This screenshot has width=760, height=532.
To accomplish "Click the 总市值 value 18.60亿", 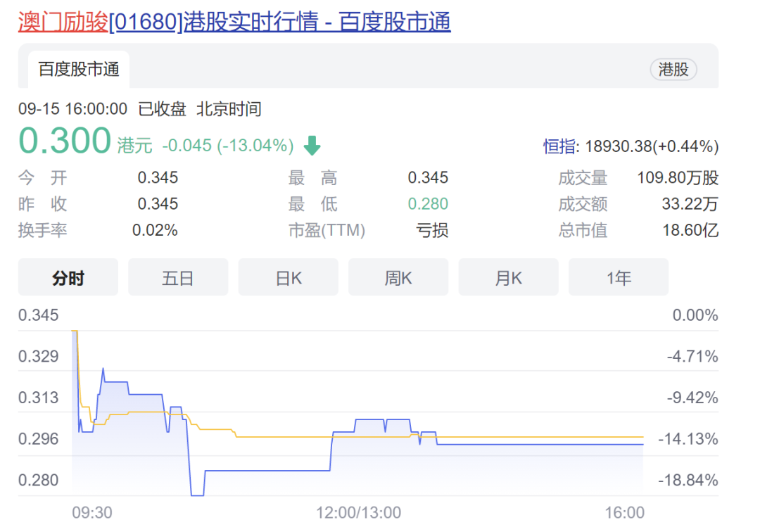I will tap(691, 229).
